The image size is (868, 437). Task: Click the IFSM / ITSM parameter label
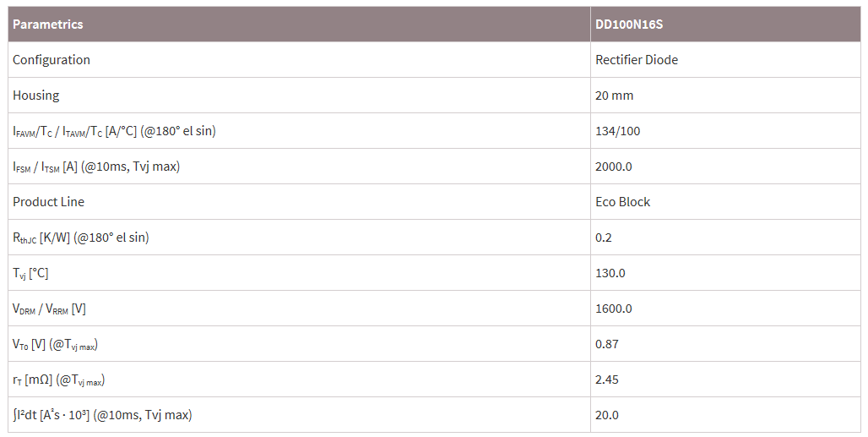click(96, 167)
